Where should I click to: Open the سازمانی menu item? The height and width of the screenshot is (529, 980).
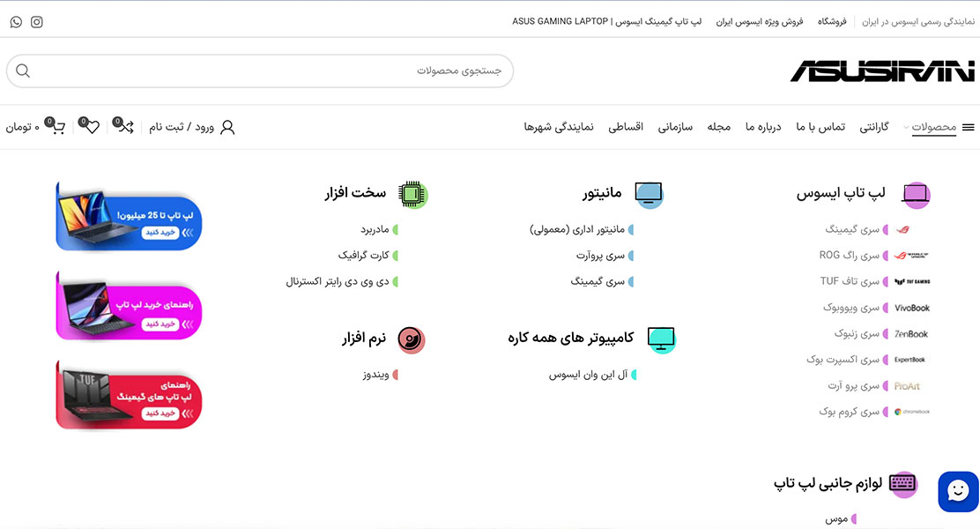(x=675, y=128)
